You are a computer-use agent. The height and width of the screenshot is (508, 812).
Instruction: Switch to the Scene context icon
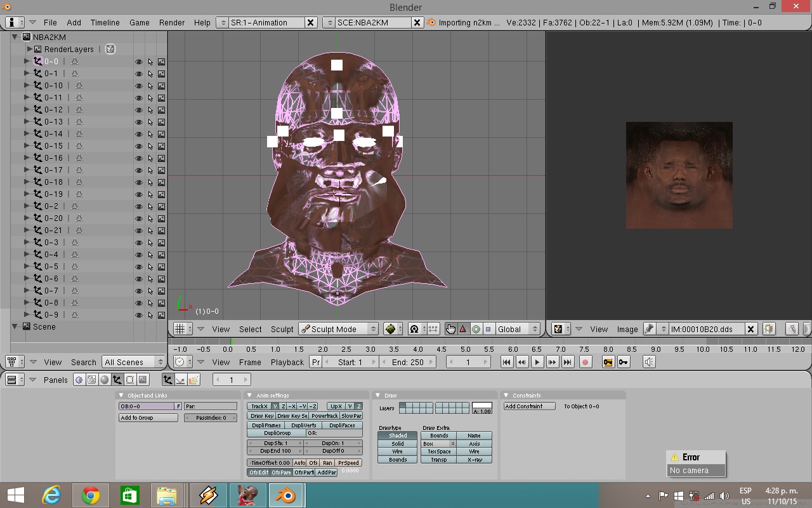[143, 380]
